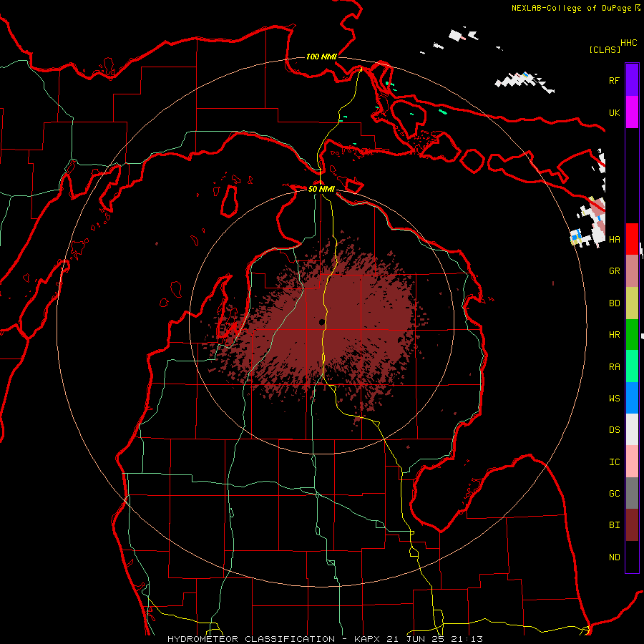Click the BI legend label
The image size is (644, 644).
click(x=615, y=525)
